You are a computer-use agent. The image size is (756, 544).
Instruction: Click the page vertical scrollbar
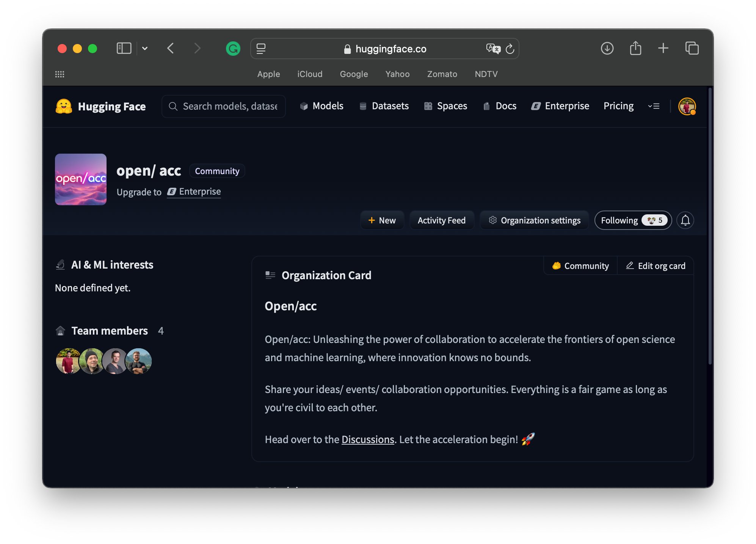(710, 226)
